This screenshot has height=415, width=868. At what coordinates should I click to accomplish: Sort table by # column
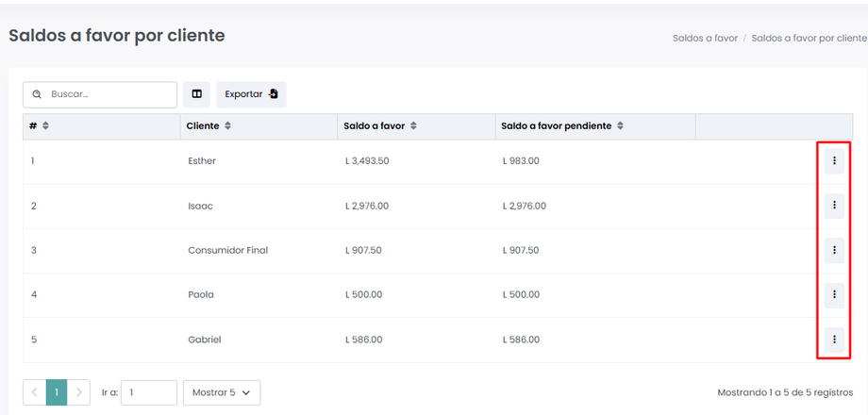pyautogui.click(x=45, y=126)
